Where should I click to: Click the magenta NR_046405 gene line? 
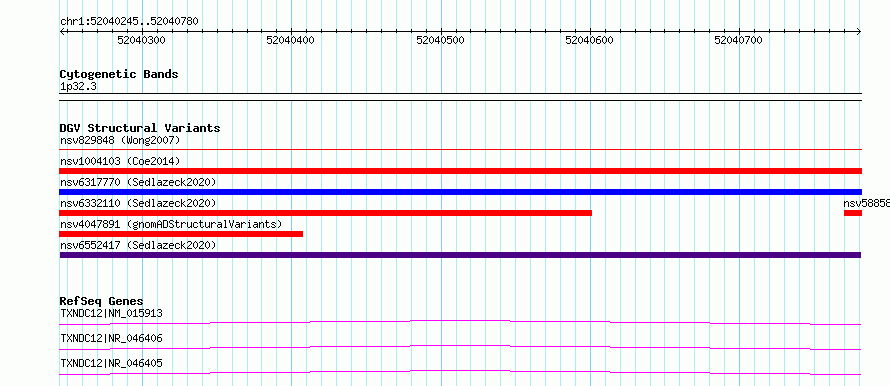click(x=460, y=372)
